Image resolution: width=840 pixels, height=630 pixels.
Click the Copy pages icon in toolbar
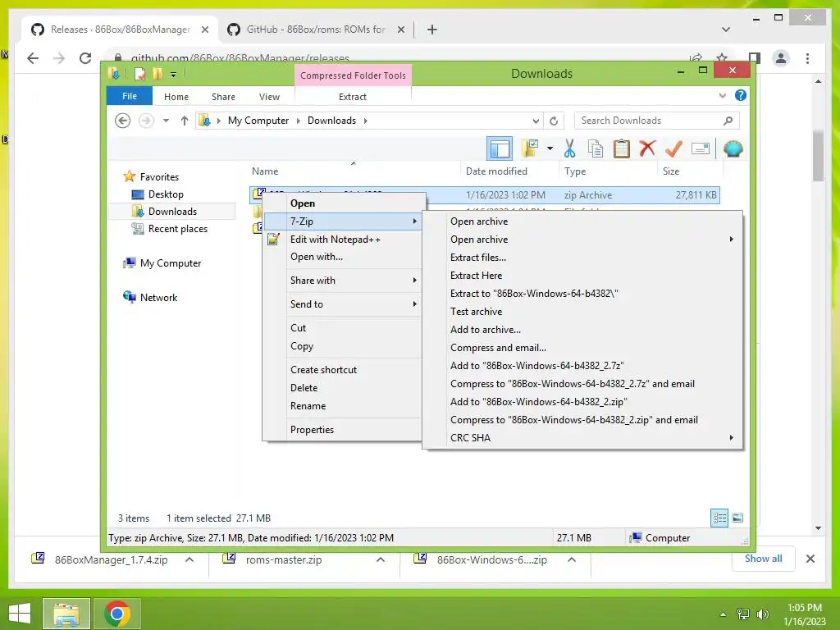596,148
